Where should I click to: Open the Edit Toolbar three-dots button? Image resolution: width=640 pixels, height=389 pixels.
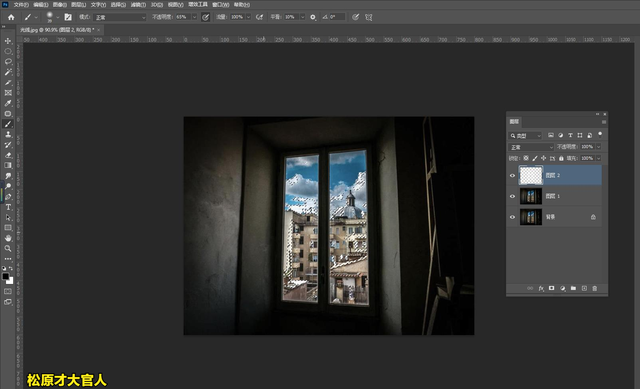click(x=8, y=259)
